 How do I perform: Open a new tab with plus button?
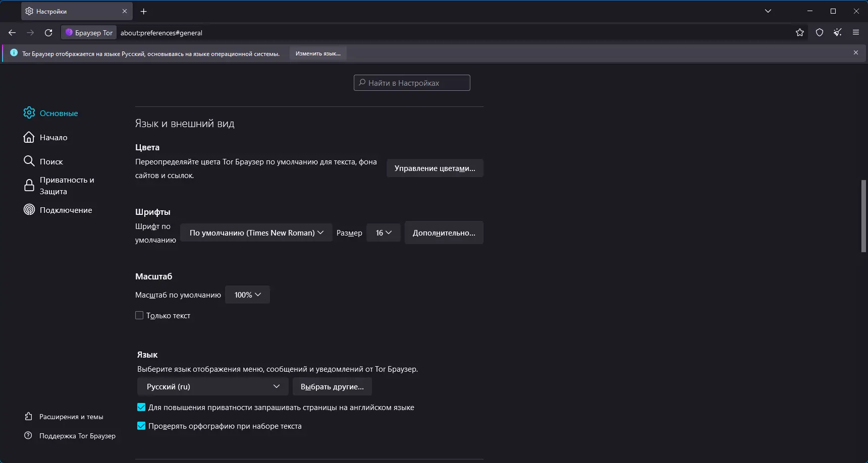tap(144, 11)
